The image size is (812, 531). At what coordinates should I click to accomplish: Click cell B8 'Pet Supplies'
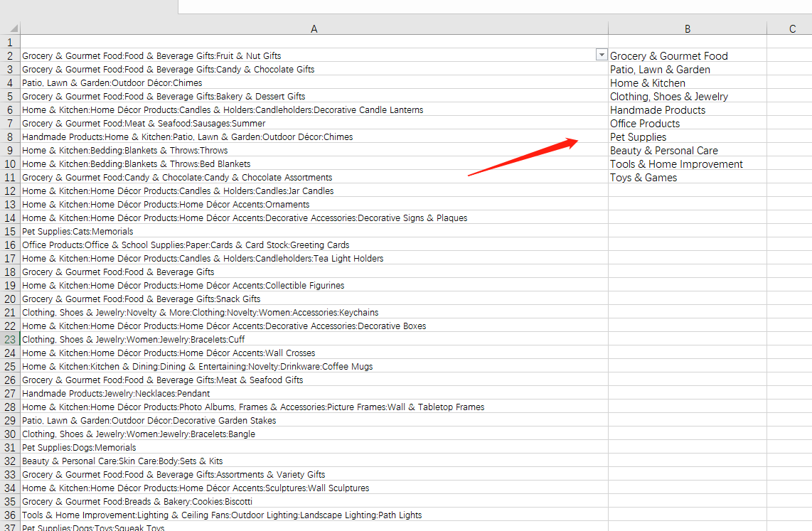[x=687, y=136]
